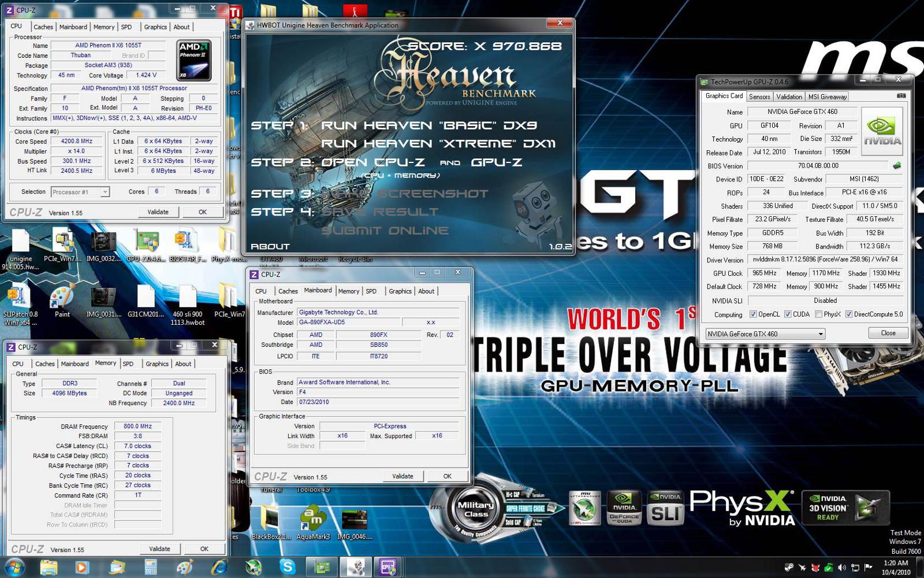Click the Mainboard model field GA-890FXA-UD5
The image size is (924, 578).
tap(348, 322)
